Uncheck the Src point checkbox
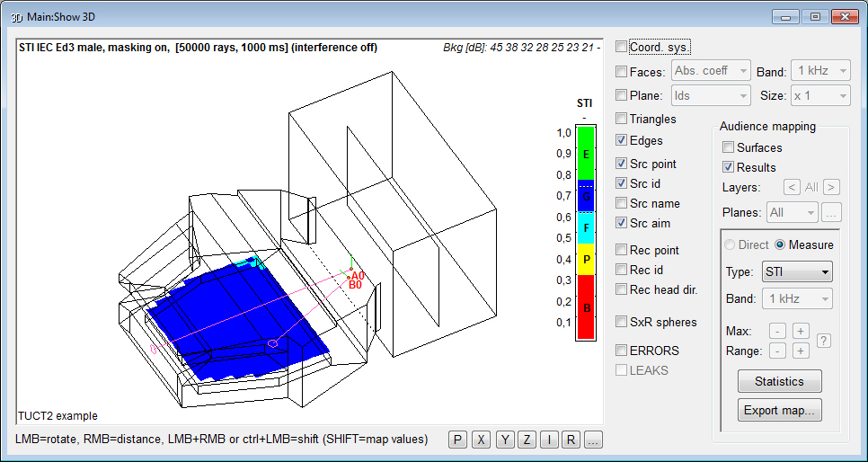 621,164
